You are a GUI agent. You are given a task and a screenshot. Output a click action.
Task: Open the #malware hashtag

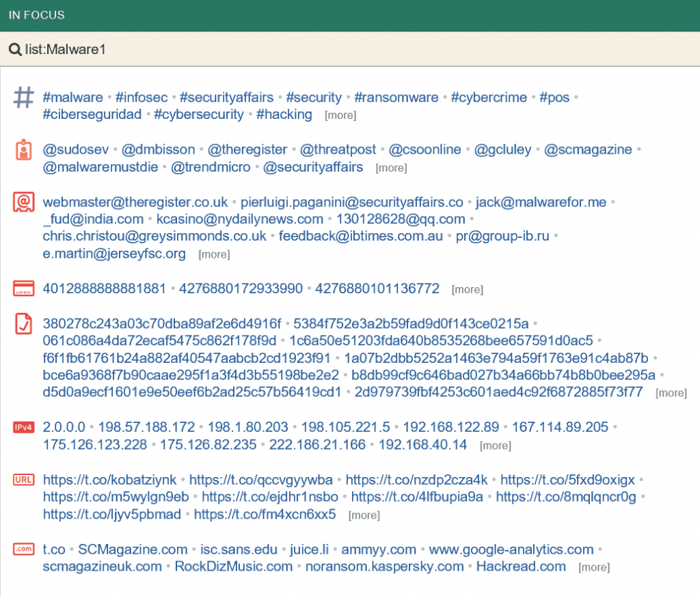coord(72,97)
